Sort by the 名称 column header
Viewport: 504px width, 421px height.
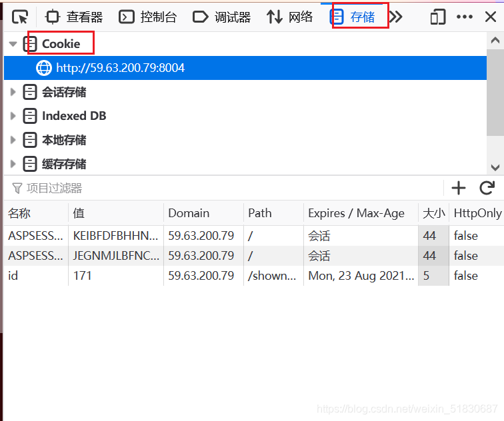pyautogui.click(x=36, y=213)
